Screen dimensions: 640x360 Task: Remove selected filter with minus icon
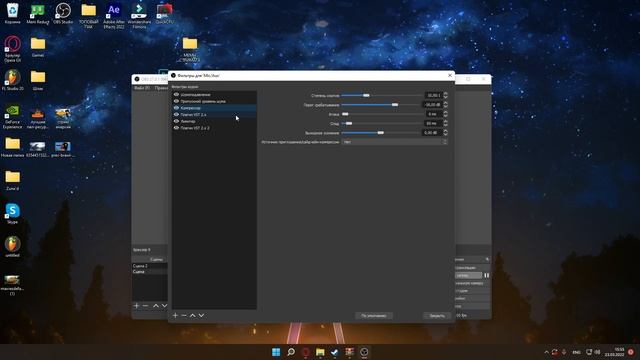pos(184,316)
